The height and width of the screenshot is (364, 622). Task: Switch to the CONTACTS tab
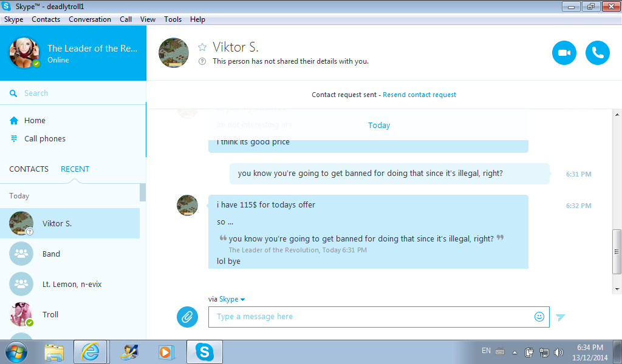coord(29,169)
